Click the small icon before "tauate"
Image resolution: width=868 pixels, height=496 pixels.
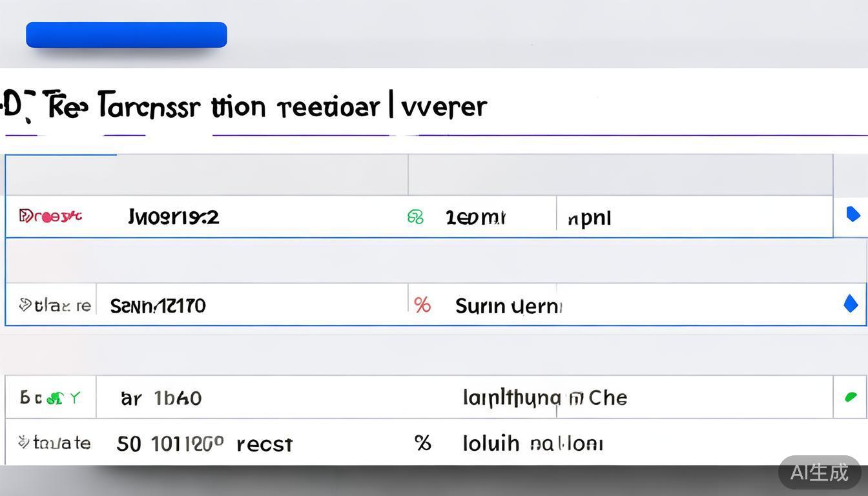(x=23, y=442)
